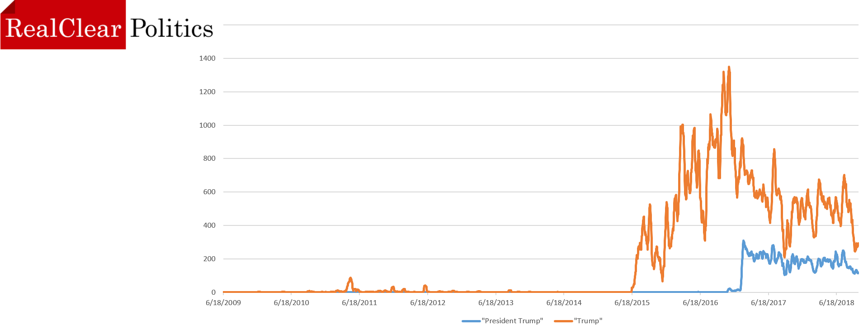Screen dimensions: 868x335
Task: Click the 1000 y-axis value label
Action: (207, 125)
